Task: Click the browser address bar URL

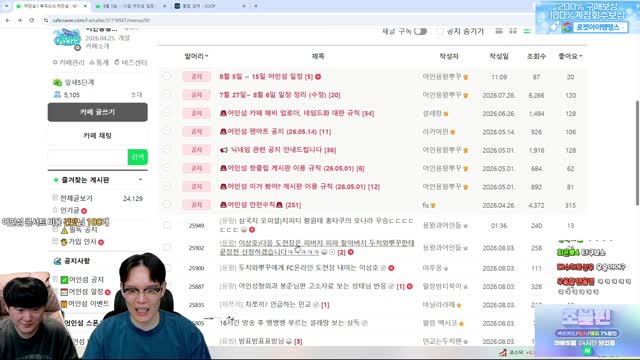Action: click(x=101, y=20)
